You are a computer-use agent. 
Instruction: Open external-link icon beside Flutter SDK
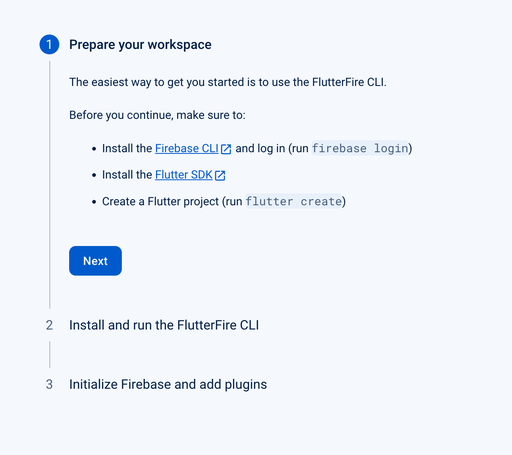pyautogui.click(x=220, y=175)
